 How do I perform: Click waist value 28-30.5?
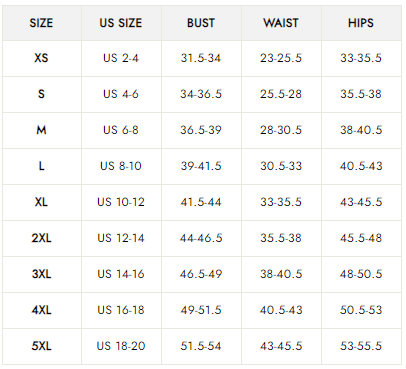pos(281,130)
